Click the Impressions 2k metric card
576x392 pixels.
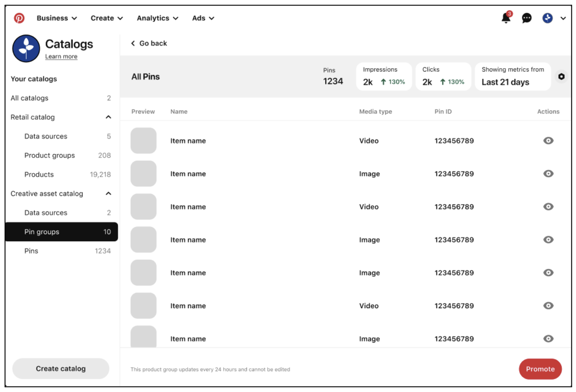click(x=384, y=77)
